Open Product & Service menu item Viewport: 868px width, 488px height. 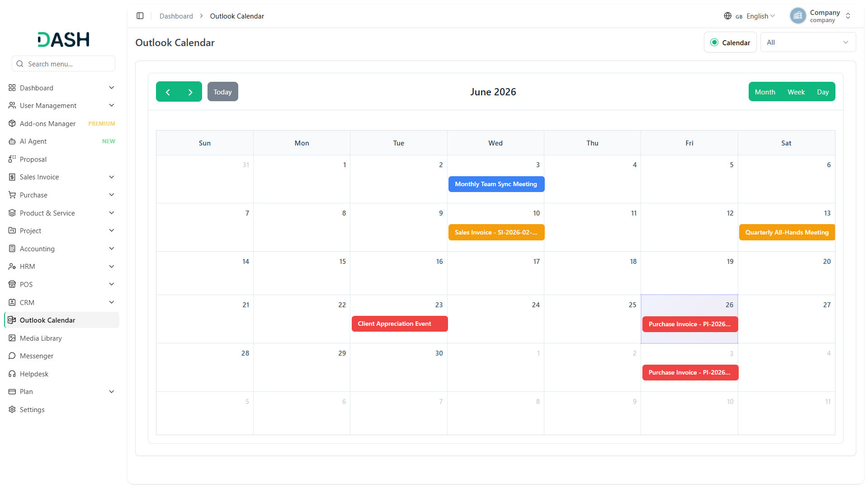click(x=62, y=213)
